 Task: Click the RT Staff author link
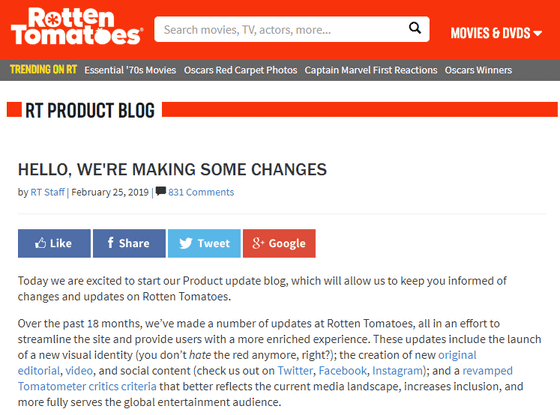[x=48, y=192]
